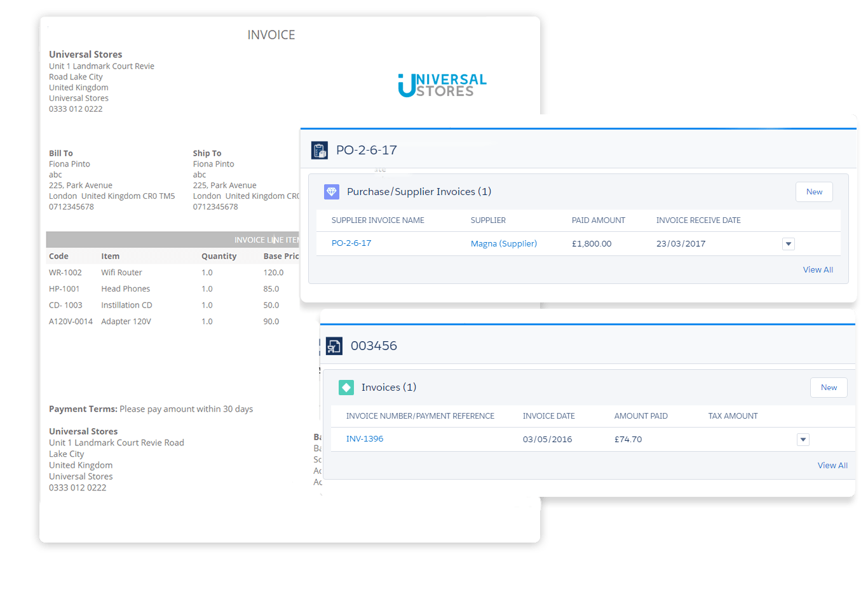Viewport: 868px width, 615px height.
Task: Open the Magna (Supplier) link
Action: [x=504, y=244]
